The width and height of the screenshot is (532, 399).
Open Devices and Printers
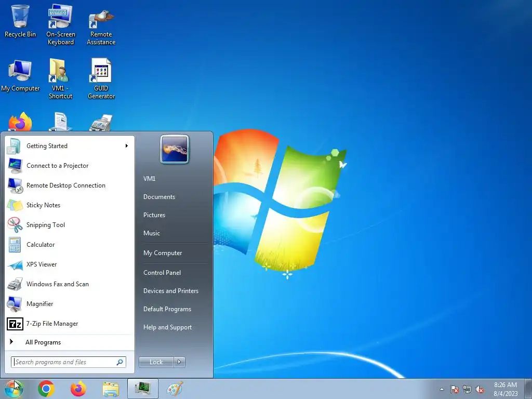[170, 291]
